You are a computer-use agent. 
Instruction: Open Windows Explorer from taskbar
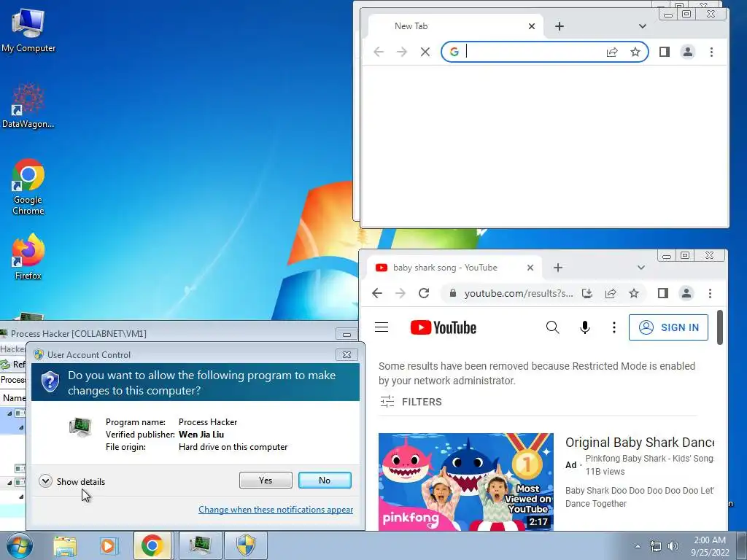pyautogui.click(x=65, y=545)
